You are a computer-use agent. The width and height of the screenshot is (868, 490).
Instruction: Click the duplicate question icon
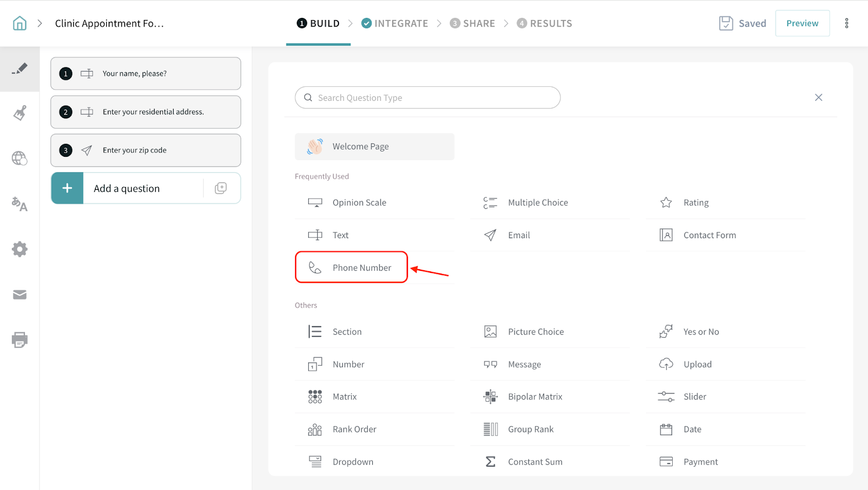tap(221, 188)
